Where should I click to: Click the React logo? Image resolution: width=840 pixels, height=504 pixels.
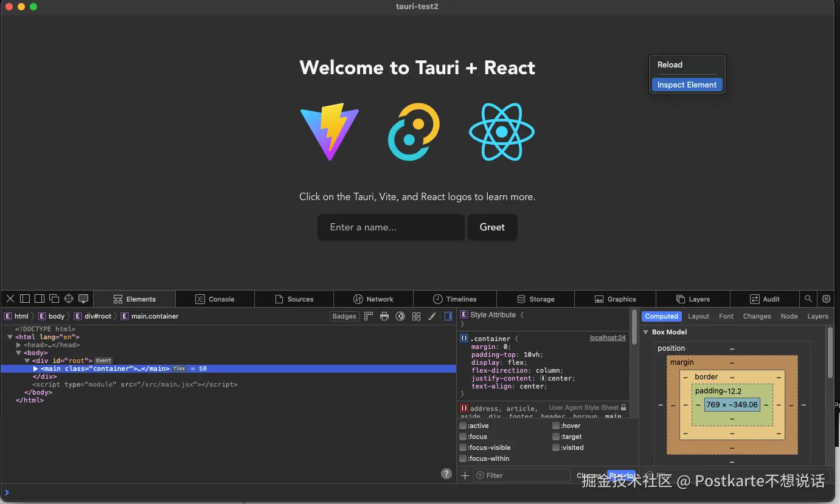[502, 132]
